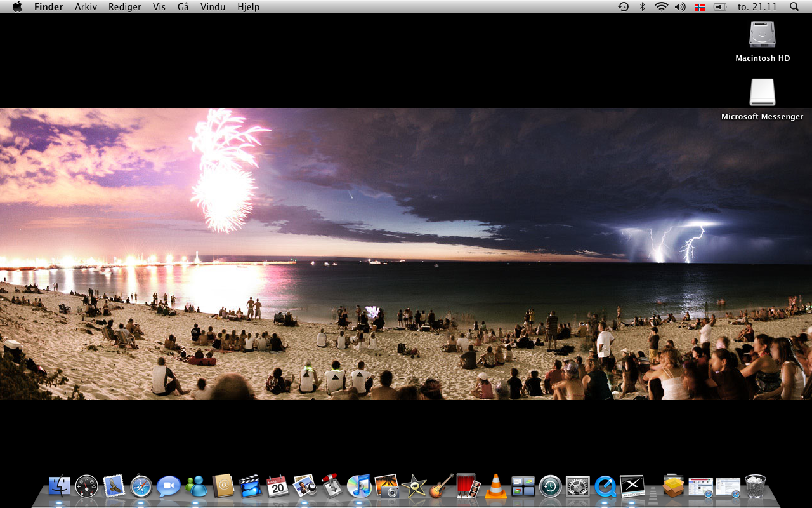Open the Finder menu

coord(49,7)
